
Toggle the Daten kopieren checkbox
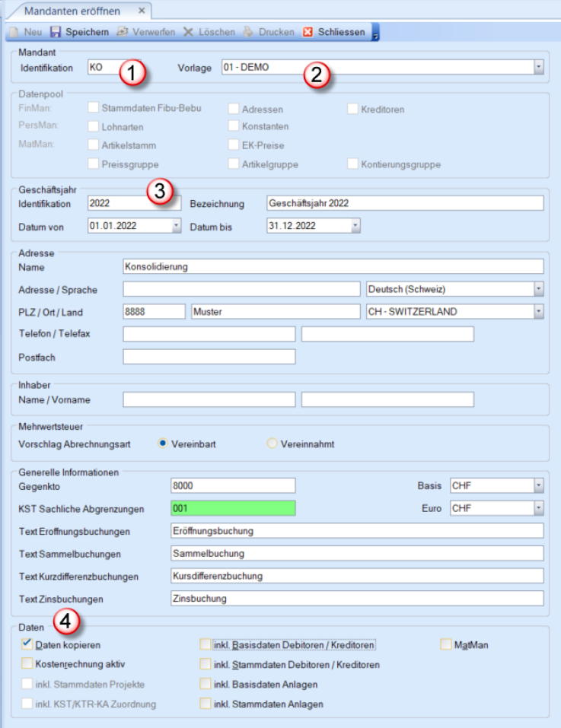27,644
